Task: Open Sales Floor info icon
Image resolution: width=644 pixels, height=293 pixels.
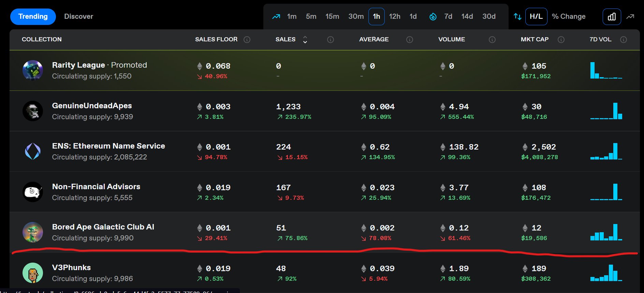Action: 247,40
